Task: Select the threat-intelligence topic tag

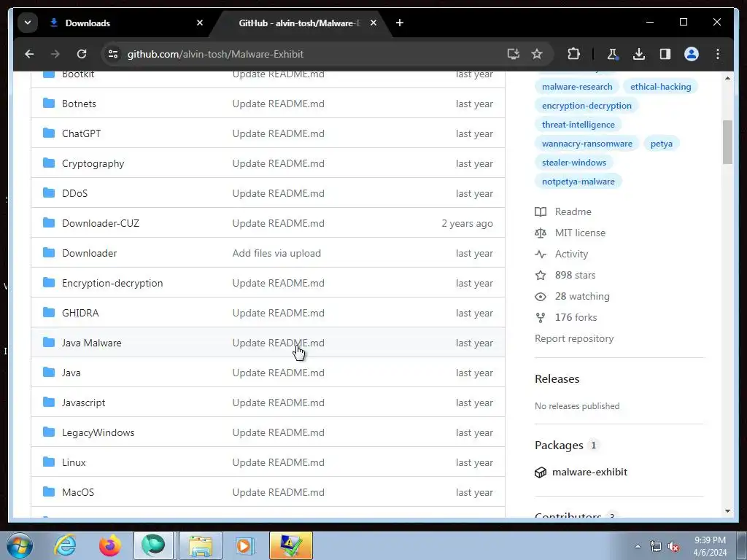Action: 578,125
